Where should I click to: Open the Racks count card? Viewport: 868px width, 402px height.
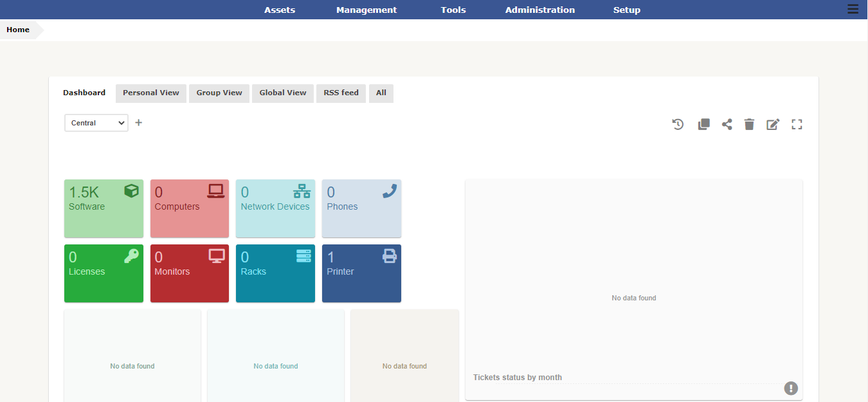point(275,273)
